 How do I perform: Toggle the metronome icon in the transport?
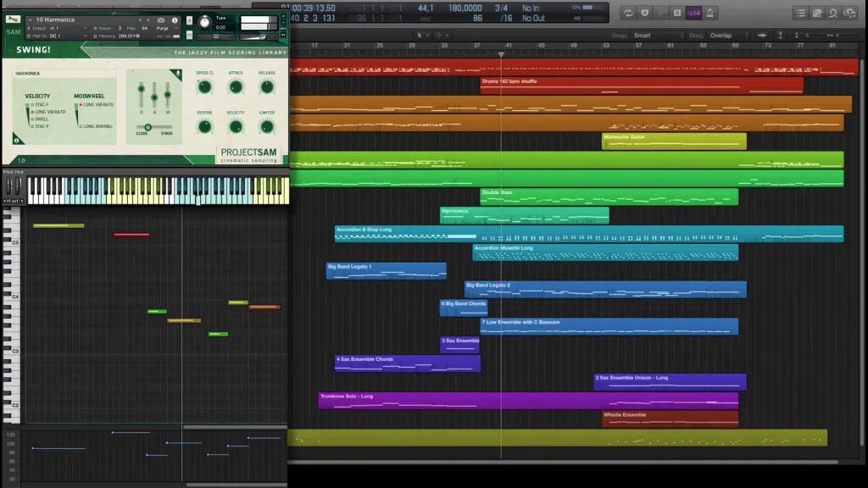(710, 13)
